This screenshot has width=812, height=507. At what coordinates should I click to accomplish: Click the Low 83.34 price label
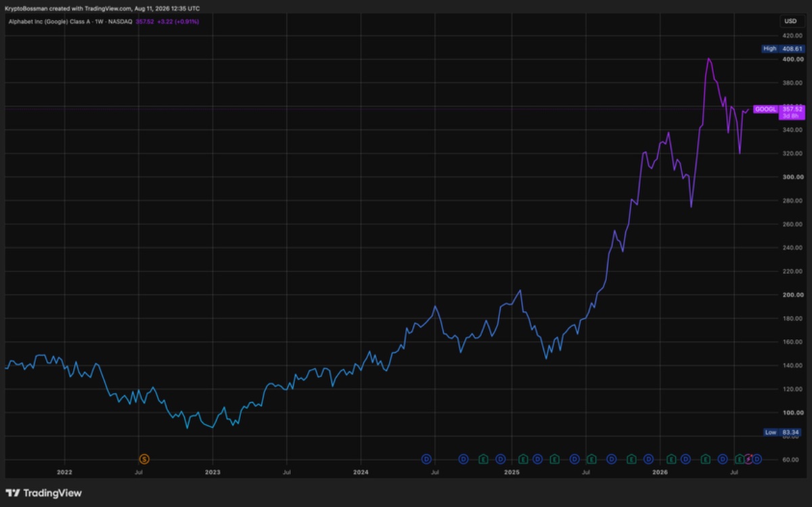782,432
